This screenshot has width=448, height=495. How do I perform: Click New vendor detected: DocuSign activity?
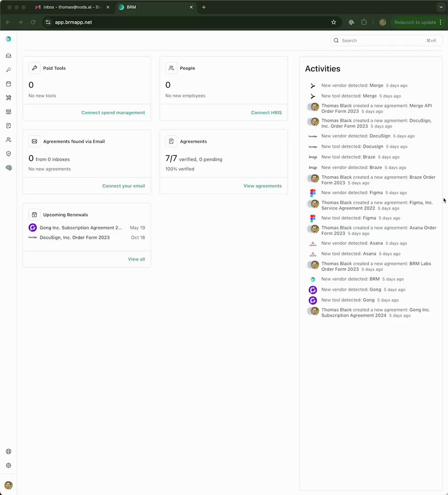click(368, 136)
